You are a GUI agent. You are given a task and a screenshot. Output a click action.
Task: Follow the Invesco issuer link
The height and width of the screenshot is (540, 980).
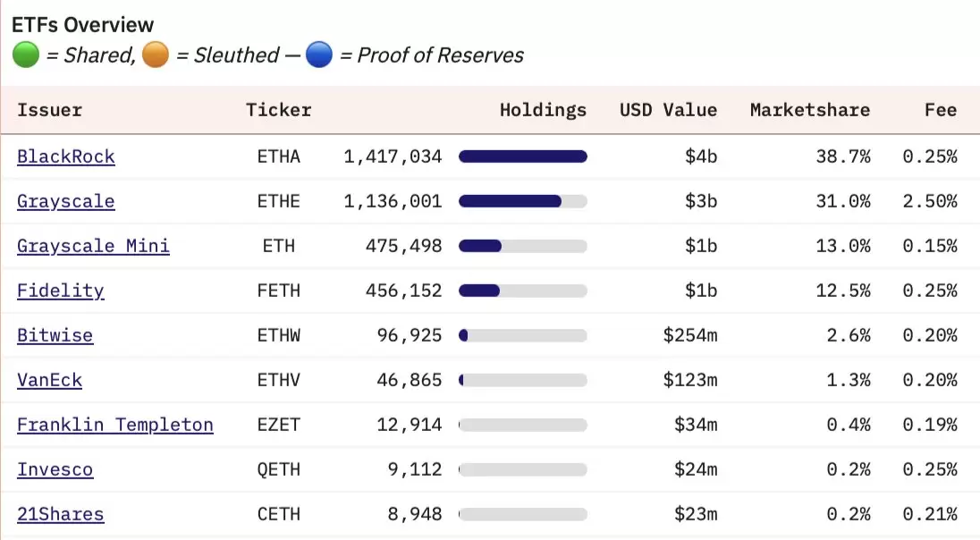tap(55, 469)
